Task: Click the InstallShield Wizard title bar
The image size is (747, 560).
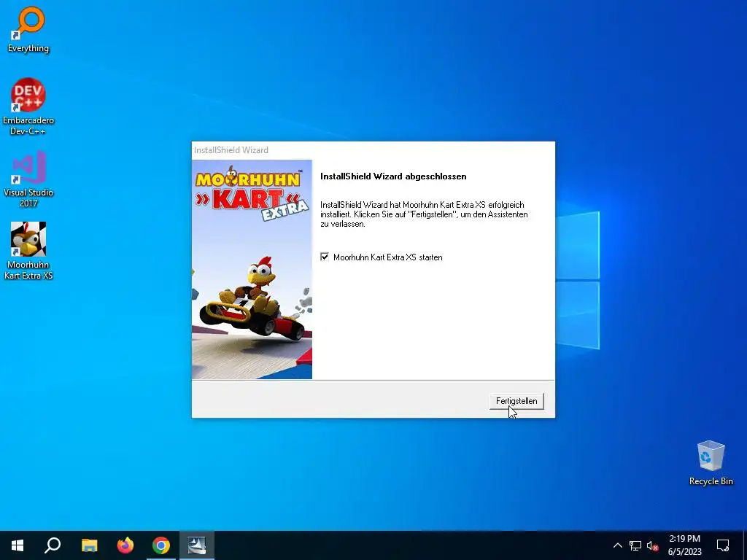Action: [373, 150]
